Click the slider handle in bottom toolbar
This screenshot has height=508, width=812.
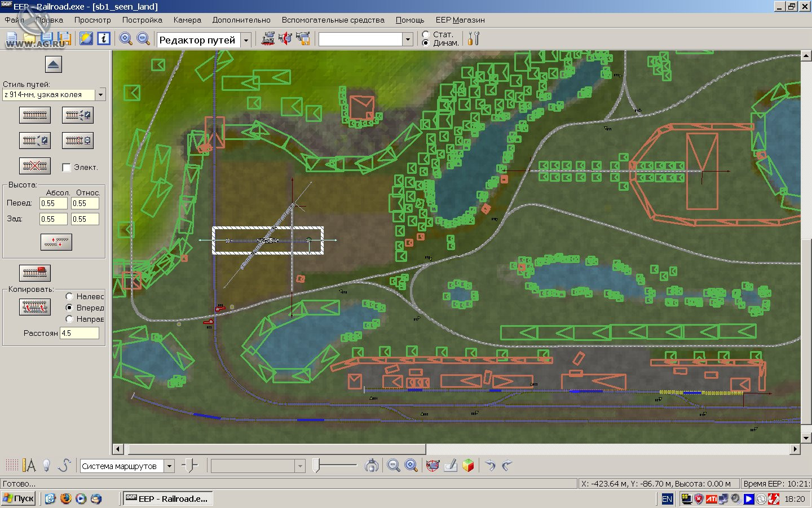coord(316,466)
